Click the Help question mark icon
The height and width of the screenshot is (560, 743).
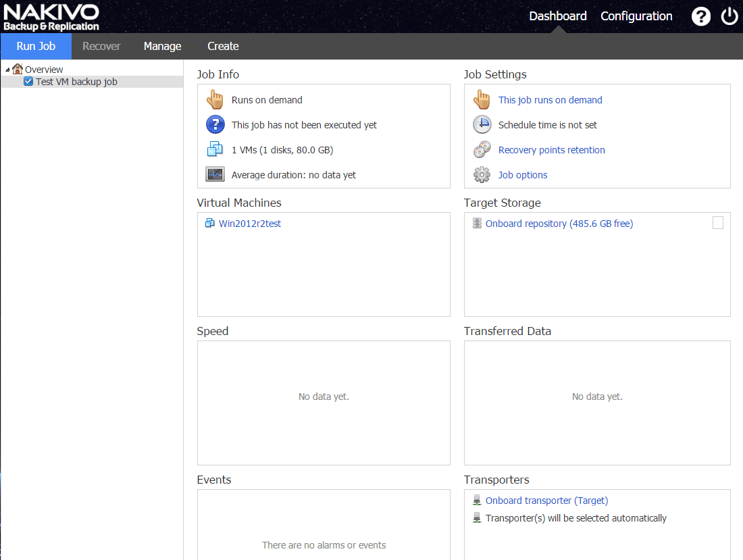pos(701,17)
